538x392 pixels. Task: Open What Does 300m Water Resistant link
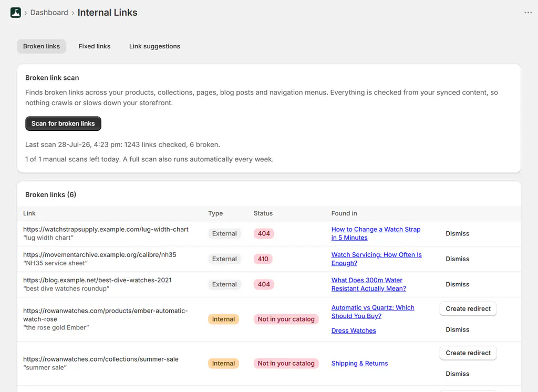coord(368,284)
